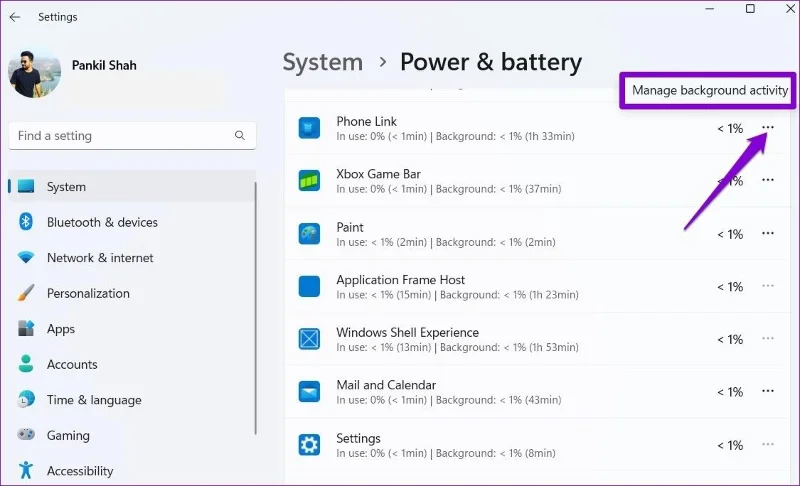Select the Mail and Calendar entry

point(386,385)
